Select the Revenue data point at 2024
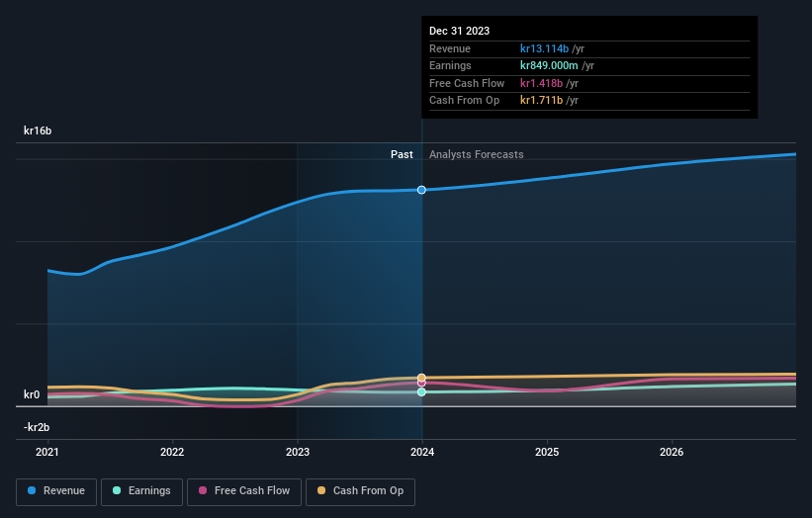 pyautogui.click(x=421, y=190)
